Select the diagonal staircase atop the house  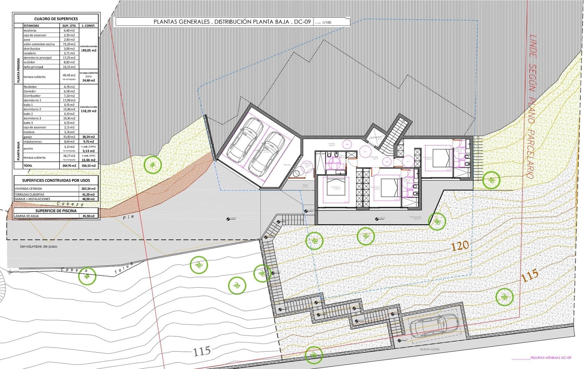395,135
